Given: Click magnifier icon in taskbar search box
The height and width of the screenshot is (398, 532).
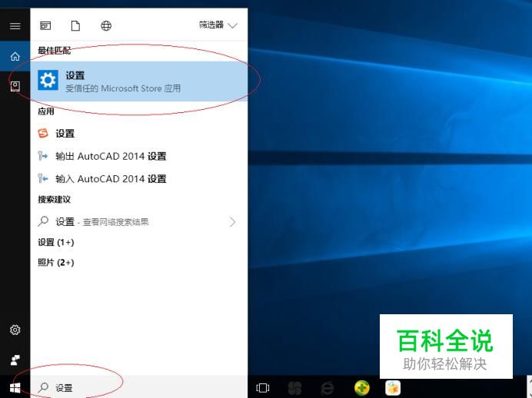Looking at the screenshot, I should pyautogui.click(x=43, y=387).
